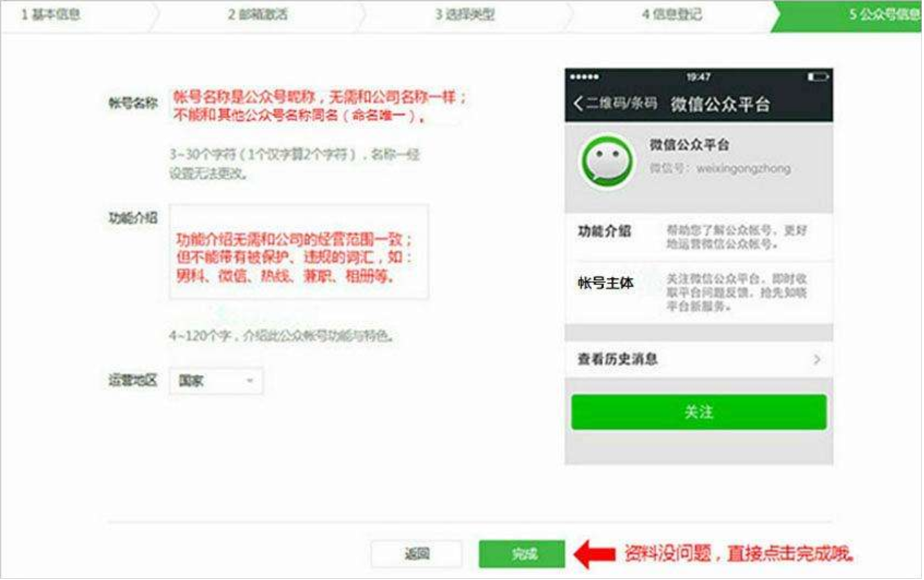Screen dimensions: 924x580
Task: Open the 查看历史消息 chevron arrow
Action: (816, 360)
